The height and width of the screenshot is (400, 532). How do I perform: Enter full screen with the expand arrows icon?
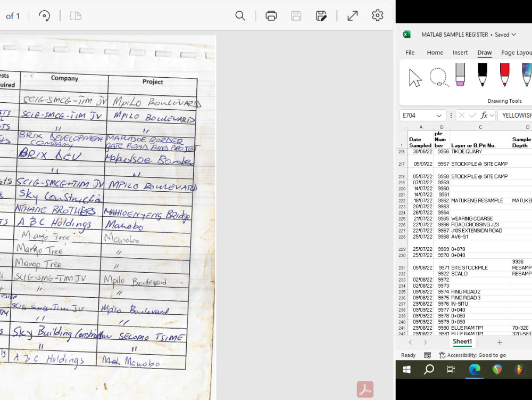coord(353,15)
